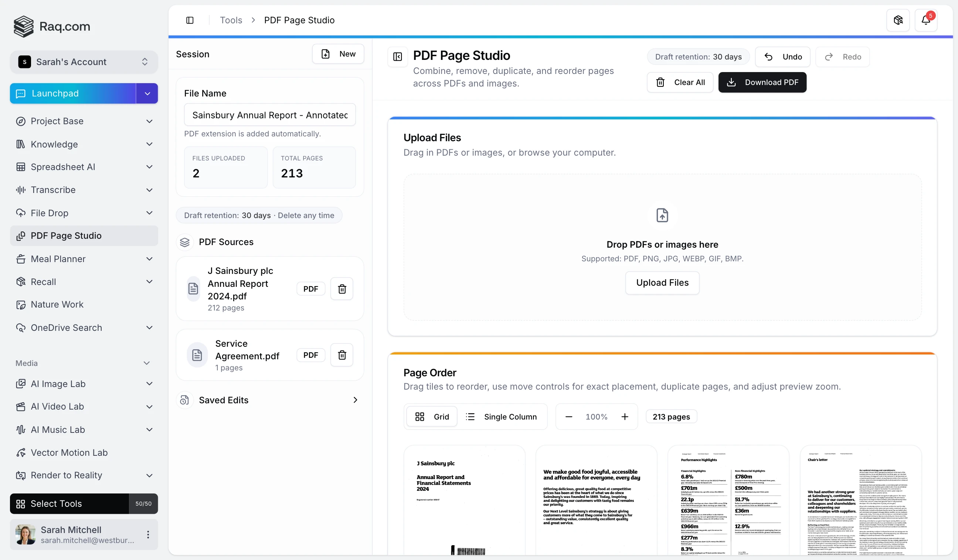Screen dimensions: 958x560
Task: Click Clear All to remove files
Action: 680,82
